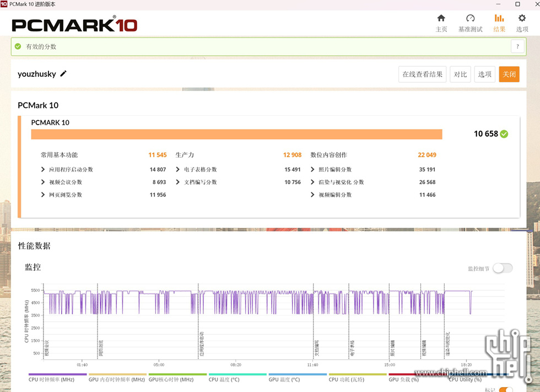Click the 35 191 photo editing value
The height and width of the screenshot is (392, 540).
pyautogui.click(x=427, y=169)
